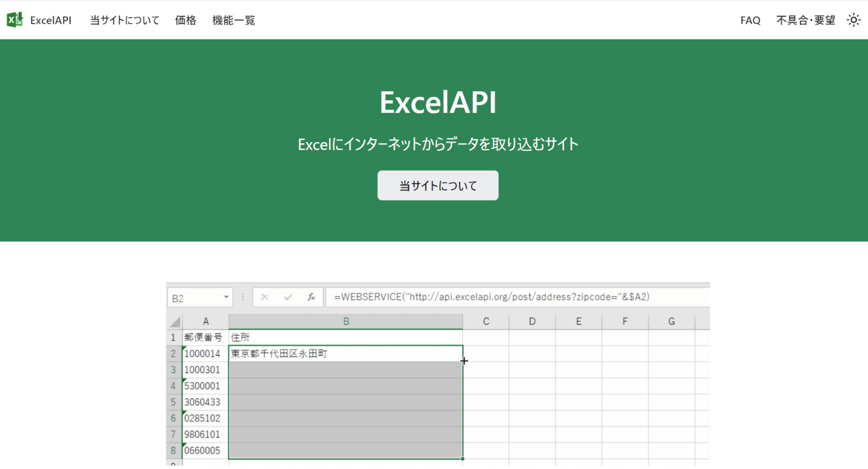Click the Excel demo screenshot image
Image resolution: width=868 pixels, height=469 pixels.
438,374
